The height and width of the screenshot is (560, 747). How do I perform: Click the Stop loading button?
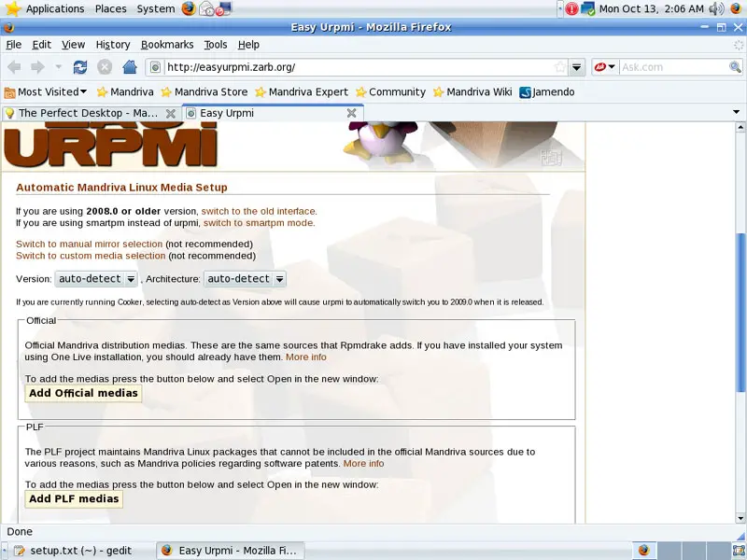105,67
